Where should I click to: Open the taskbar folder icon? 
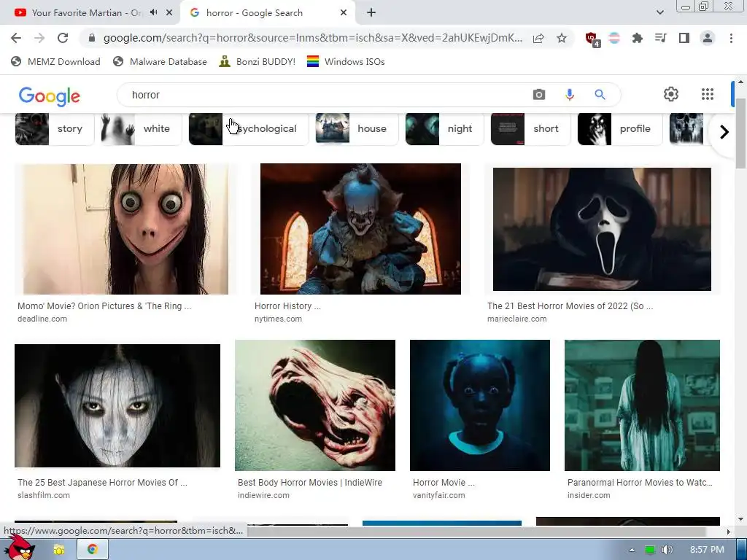click(59, 550)
